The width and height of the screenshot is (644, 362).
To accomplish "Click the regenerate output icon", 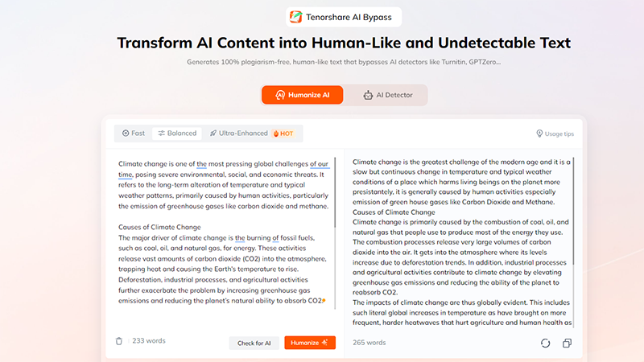I will click(x=545, y=343).
